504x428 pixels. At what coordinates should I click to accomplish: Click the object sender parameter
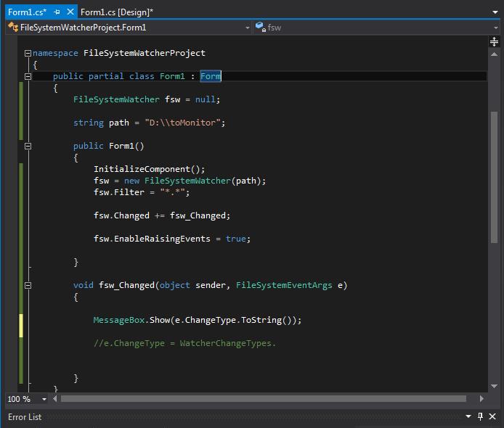192,285
